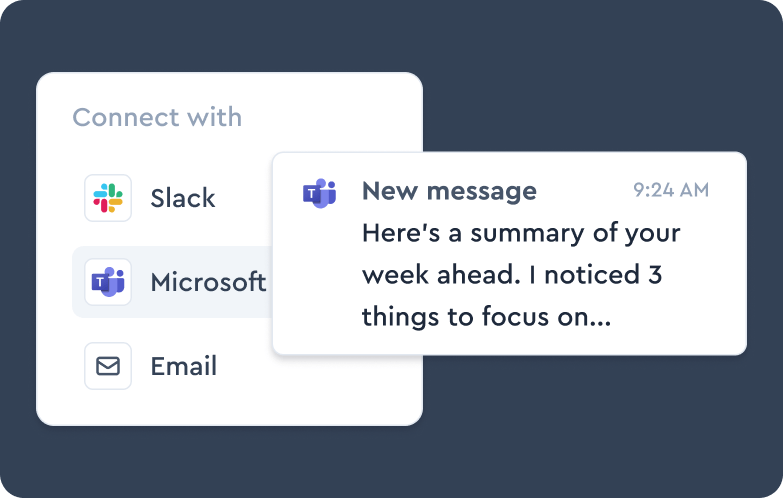Select the Slack option label
Image resolution: width=783 pixels, height=498 pixels.
click(x=183, y=198)
